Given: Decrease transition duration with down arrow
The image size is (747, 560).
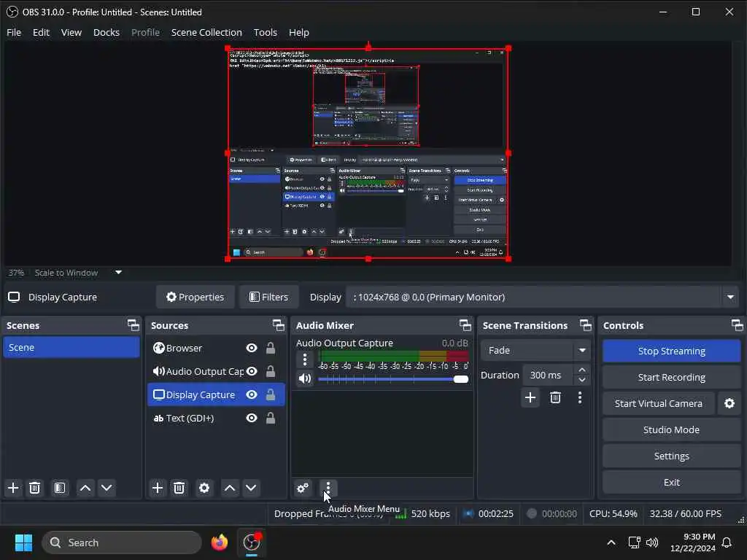Looking at the screenshot, I should (581, 380).
